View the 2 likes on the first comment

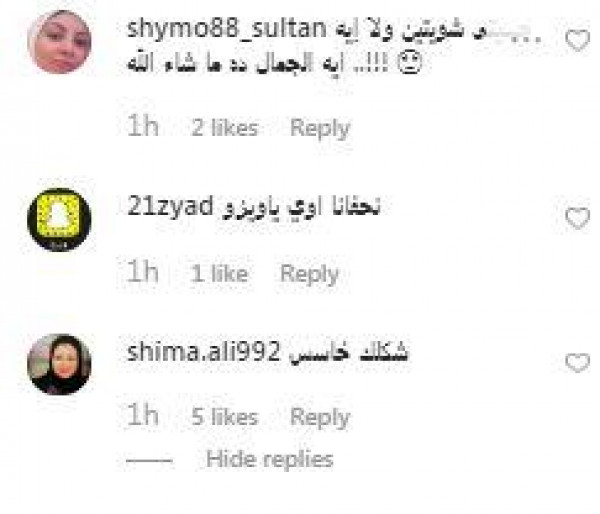(225, 128)
